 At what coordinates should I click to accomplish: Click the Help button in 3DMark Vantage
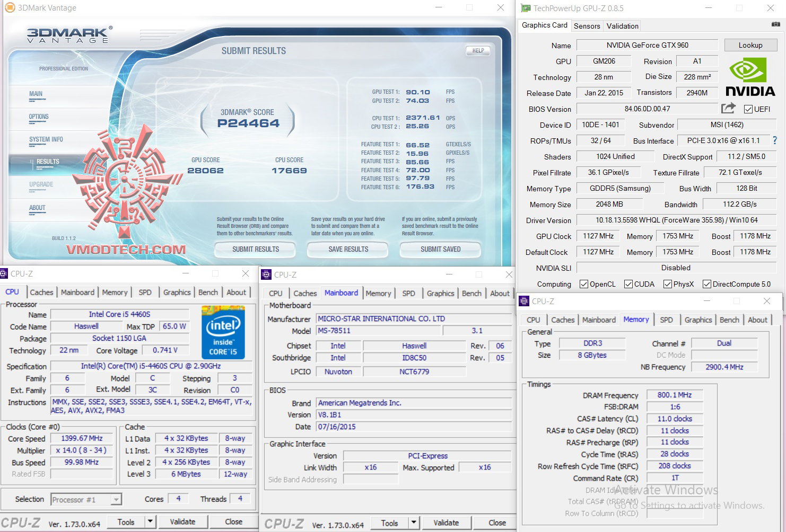click(x=478, y=51)
